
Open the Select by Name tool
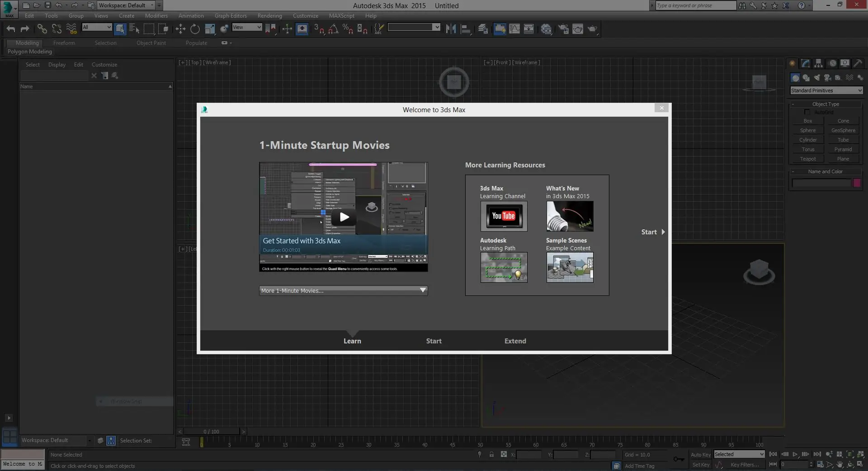click(134, 29)
